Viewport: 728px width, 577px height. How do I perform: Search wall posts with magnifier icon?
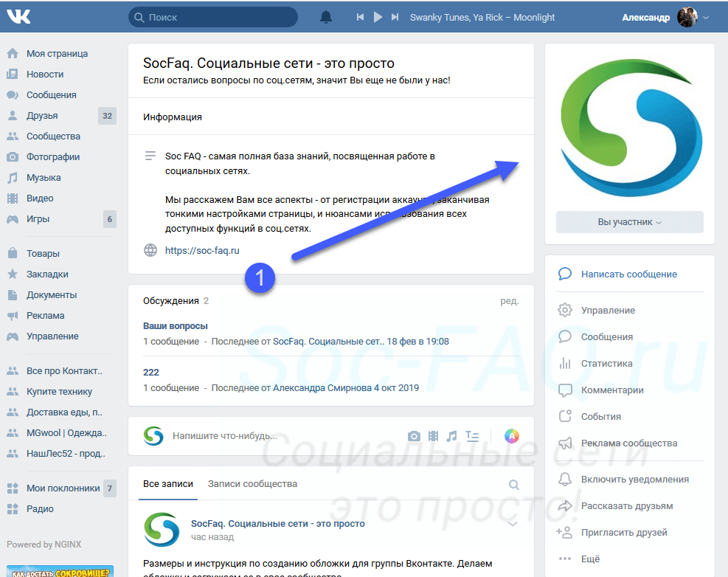513,485
